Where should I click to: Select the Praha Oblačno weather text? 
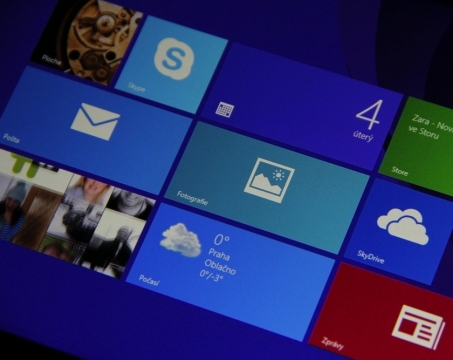coord(220,261)
